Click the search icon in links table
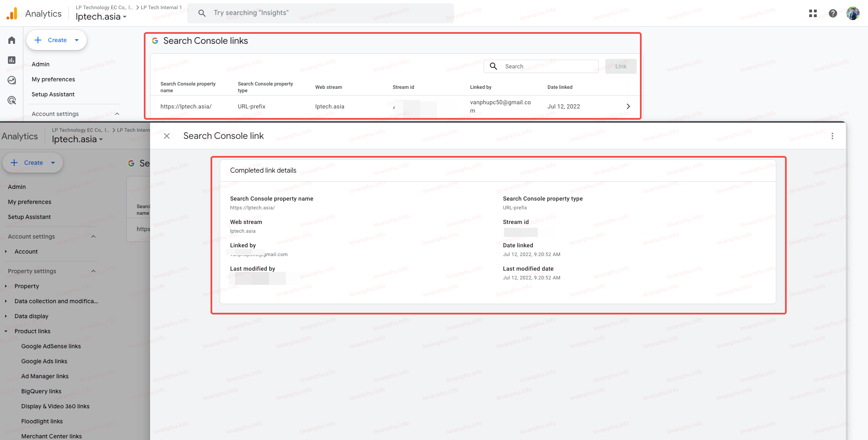 tap(493, 66)
